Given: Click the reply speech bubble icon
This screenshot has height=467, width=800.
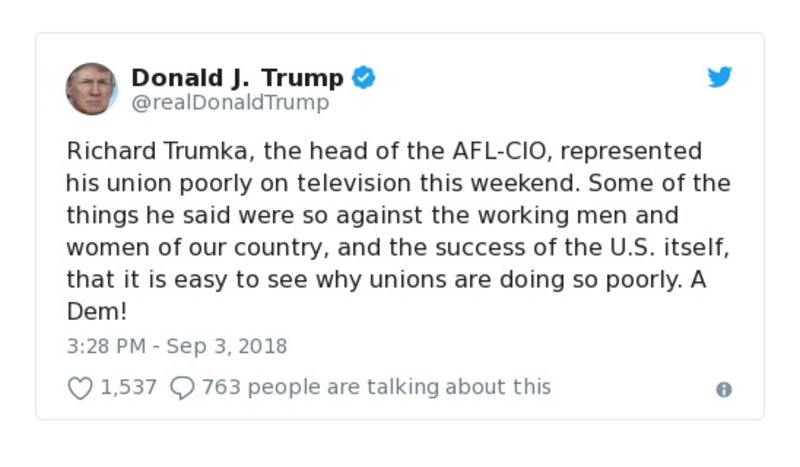Looking at the screenshot, I should pyautogui.click(x=182, y=387).
